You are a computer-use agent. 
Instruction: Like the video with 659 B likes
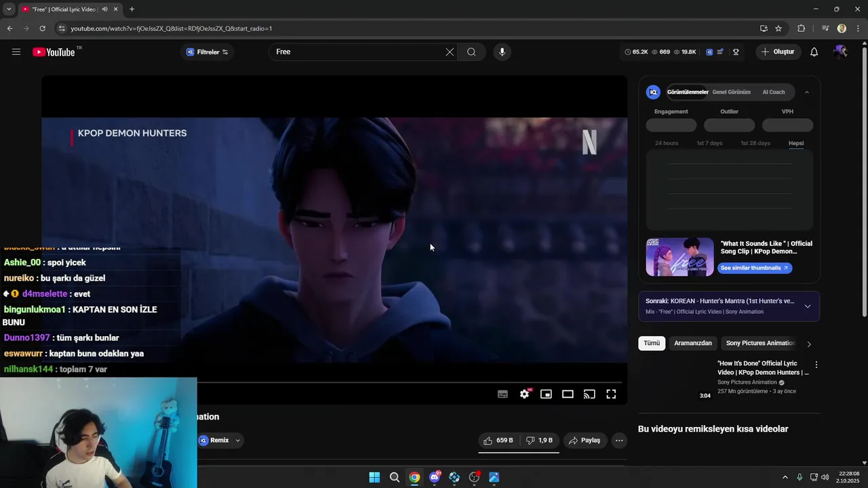click(498, 441)
